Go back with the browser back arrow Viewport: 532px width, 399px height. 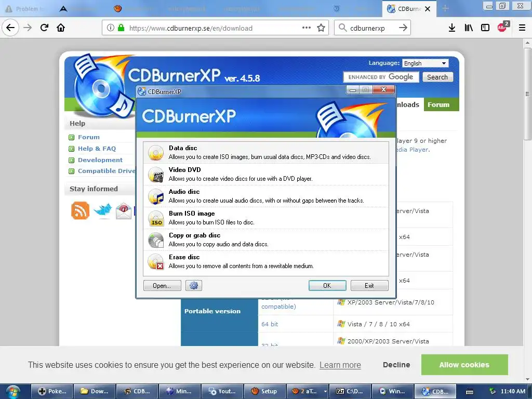pyautogui.click(x=10, y=28)
